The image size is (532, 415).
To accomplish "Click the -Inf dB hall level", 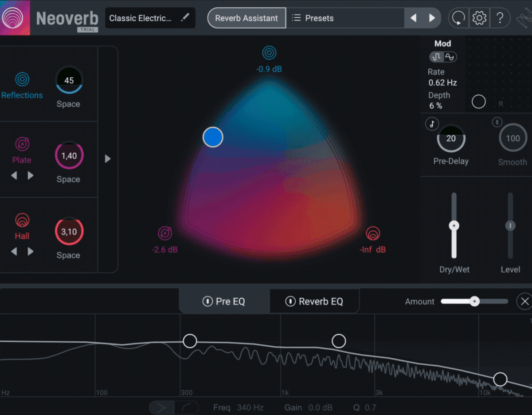I will pyautogui.click(x=372, y=250).
